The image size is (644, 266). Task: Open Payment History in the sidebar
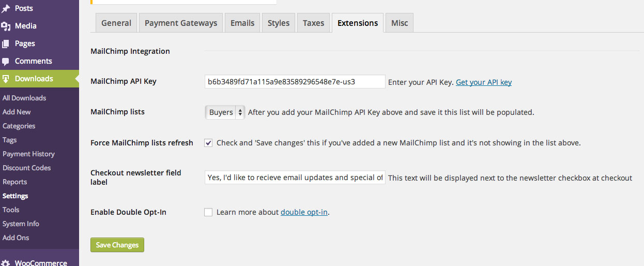(28, 154)
